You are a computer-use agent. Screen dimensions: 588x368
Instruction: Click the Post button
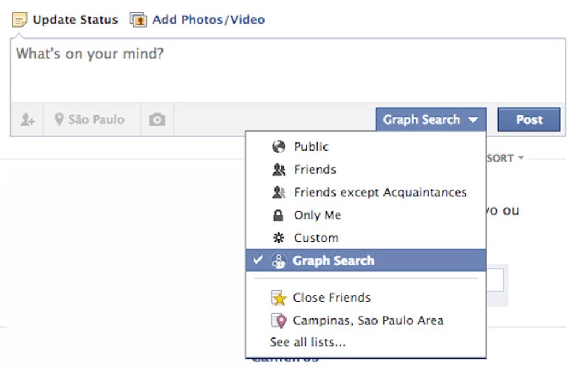529,120
